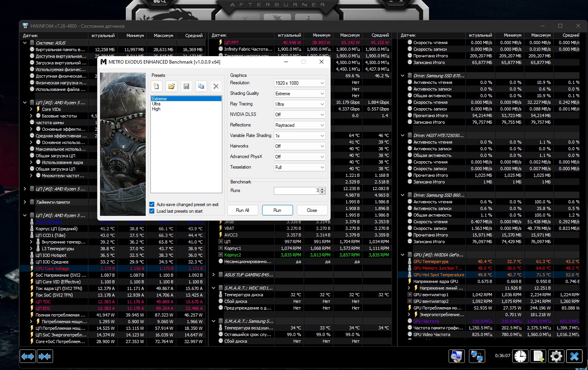Click HWiNFO expand columns arrows icon
Image resolution: width=588 pixels, height=370 pixels.
(28, 356)
